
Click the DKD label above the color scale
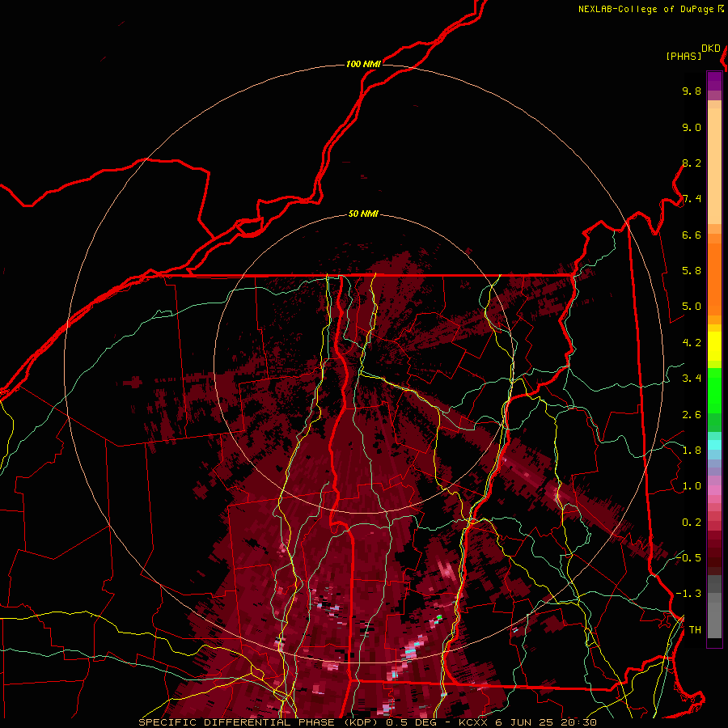(x=711, y=49)
